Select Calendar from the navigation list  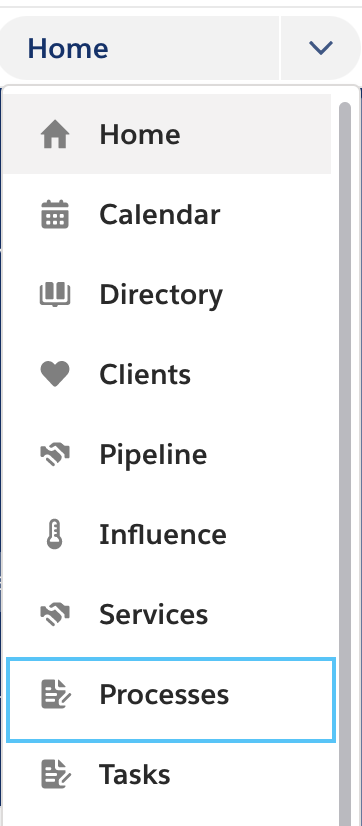point(160,214)
